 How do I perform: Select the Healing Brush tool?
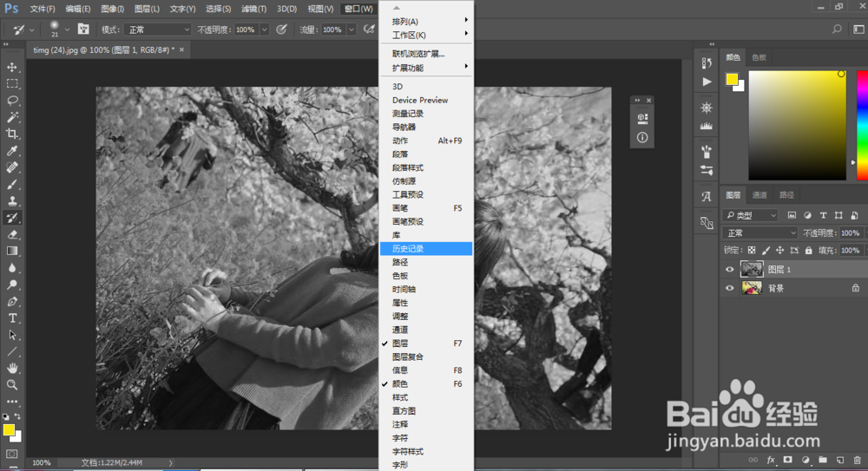12,167
